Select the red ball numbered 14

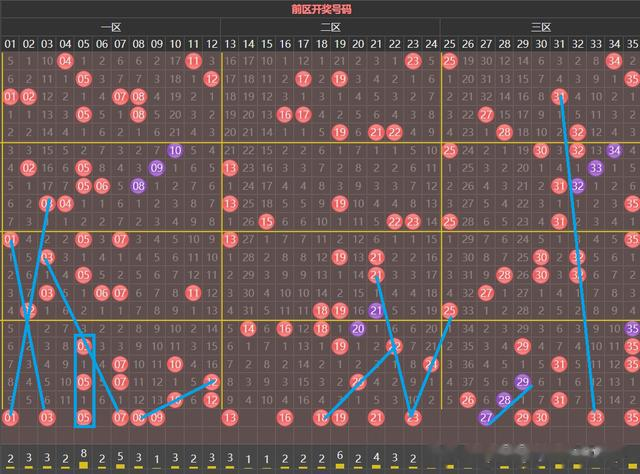(248, 329)
